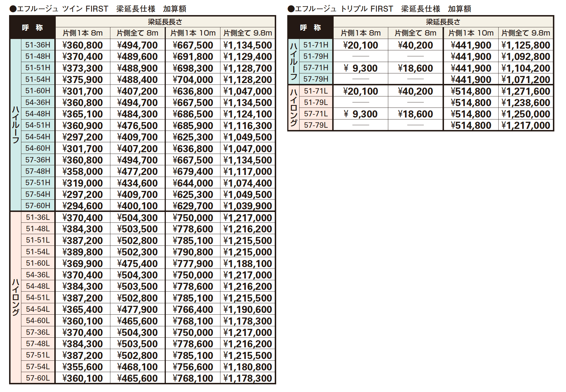The width and height of the screenshot is (566, 392).
Task: Click the トリプル FIRST table title
Action: [x=379, y=9]
